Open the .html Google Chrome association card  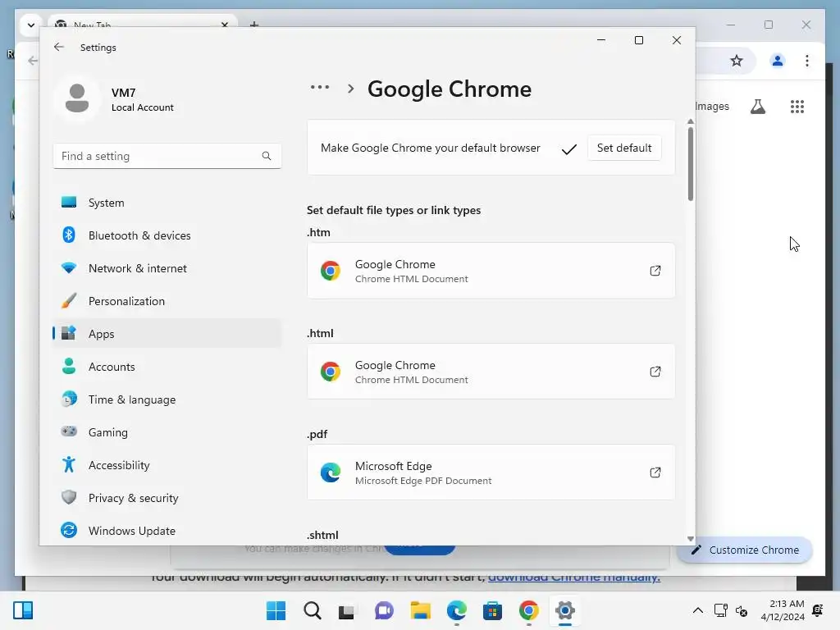(491, 372)
